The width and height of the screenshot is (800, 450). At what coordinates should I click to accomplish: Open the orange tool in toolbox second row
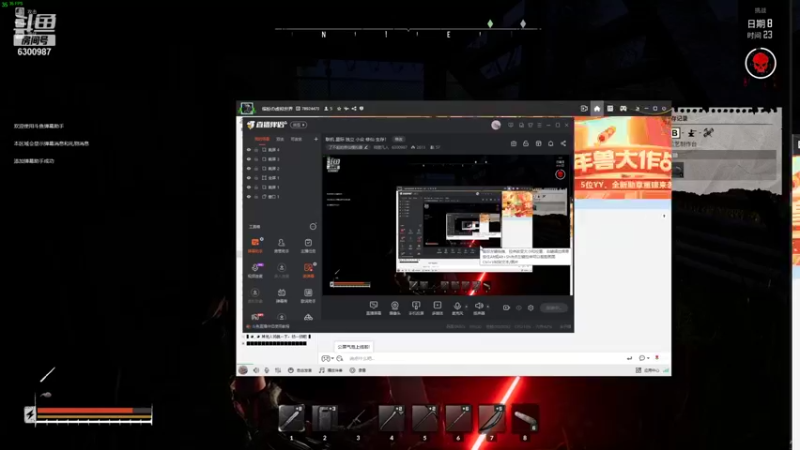point(308,270)
